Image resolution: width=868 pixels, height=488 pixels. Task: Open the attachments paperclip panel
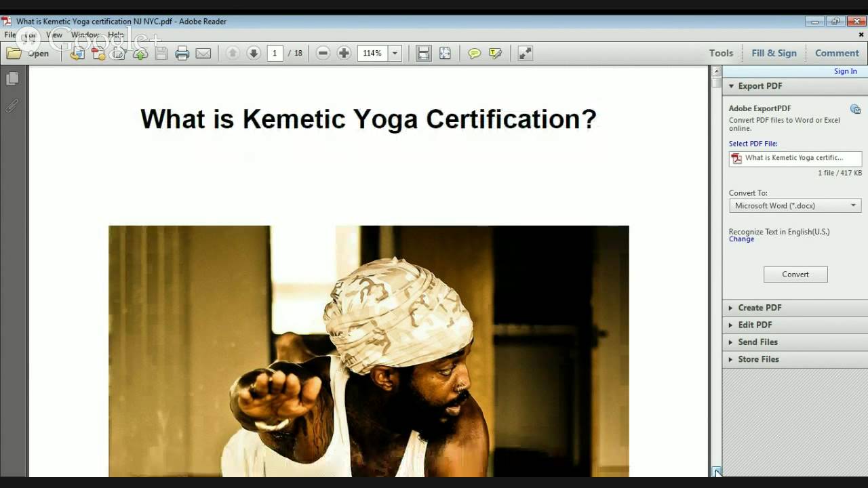click(x=12, y=106)
